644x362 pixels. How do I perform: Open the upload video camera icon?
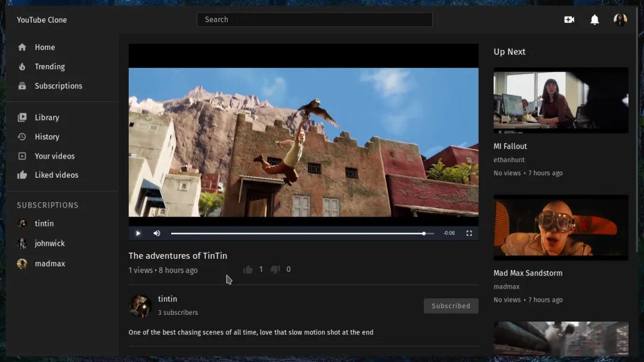569,19
